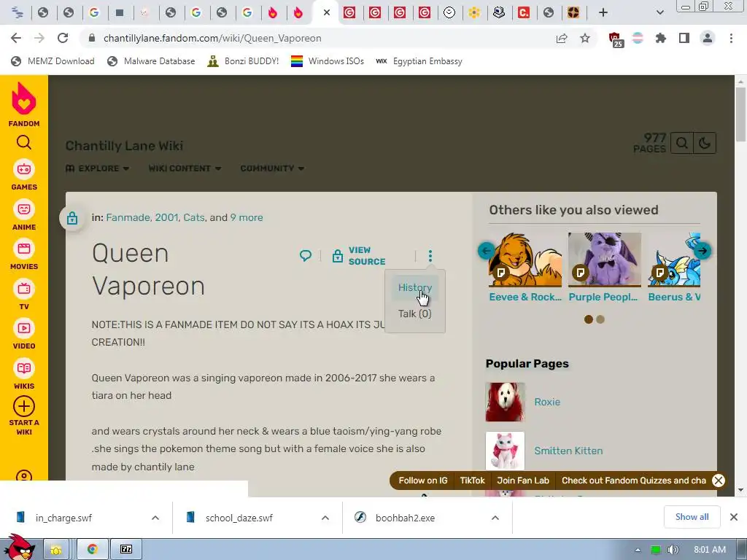The width and height of the screenshot is (747, 560).
Task: Open the Purple Peopl... thumbnail
Action: tap(605, 260)
